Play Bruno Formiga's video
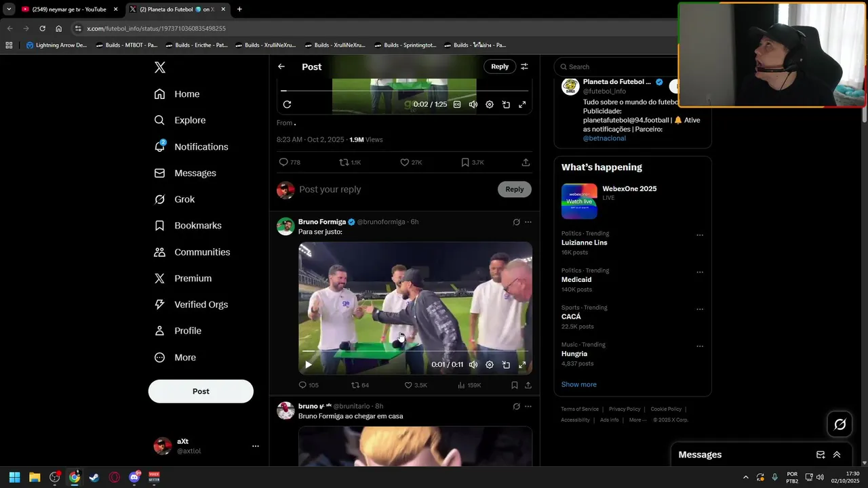 point(309,365)
